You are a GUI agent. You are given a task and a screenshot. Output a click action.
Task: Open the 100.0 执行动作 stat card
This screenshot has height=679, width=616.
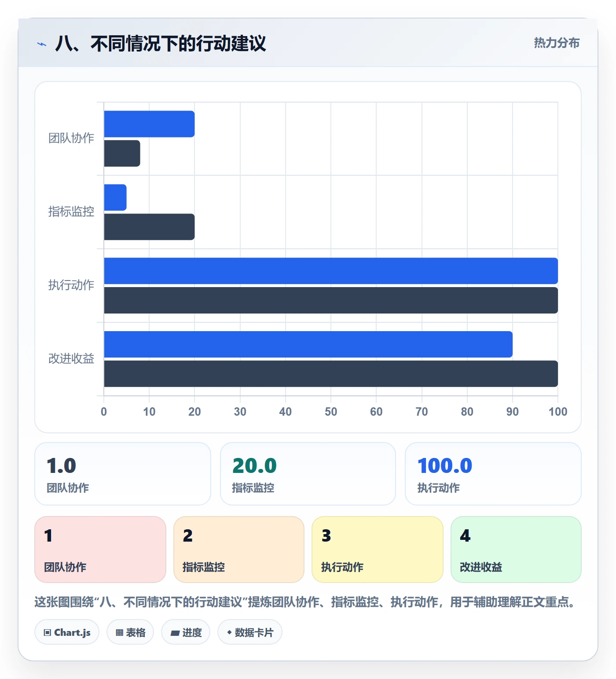coord(493,474)
